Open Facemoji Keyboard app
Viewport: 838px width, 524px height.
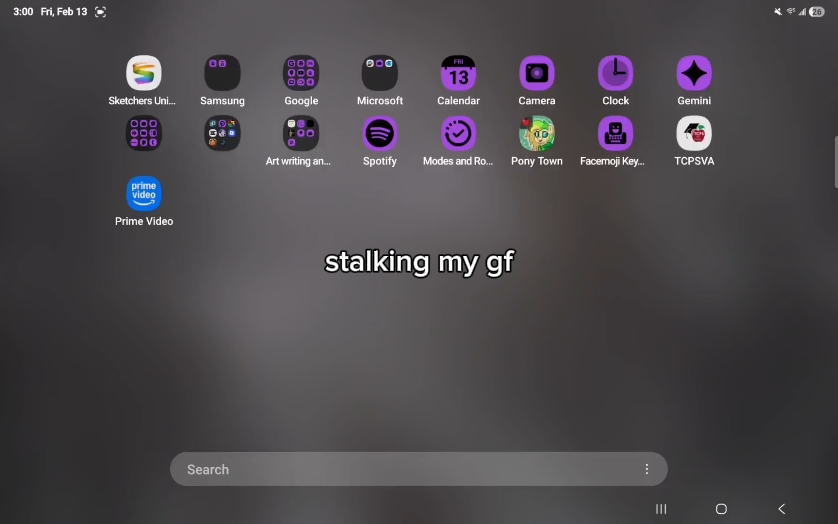point(615,133)
